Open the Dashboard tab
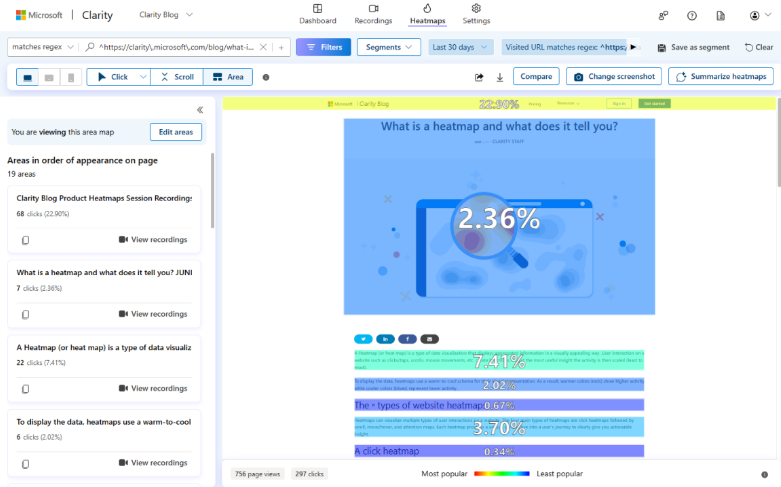This screenshot has height=487, width=781. [x=318, y=14]
